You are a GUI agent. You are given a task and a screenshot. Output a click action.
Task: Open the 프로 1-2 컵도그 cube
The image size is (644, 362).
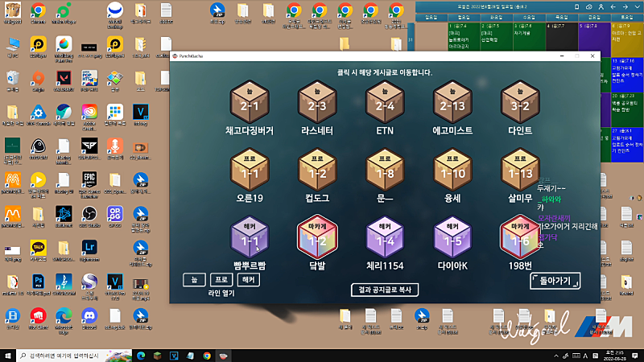tap(317, 170)
